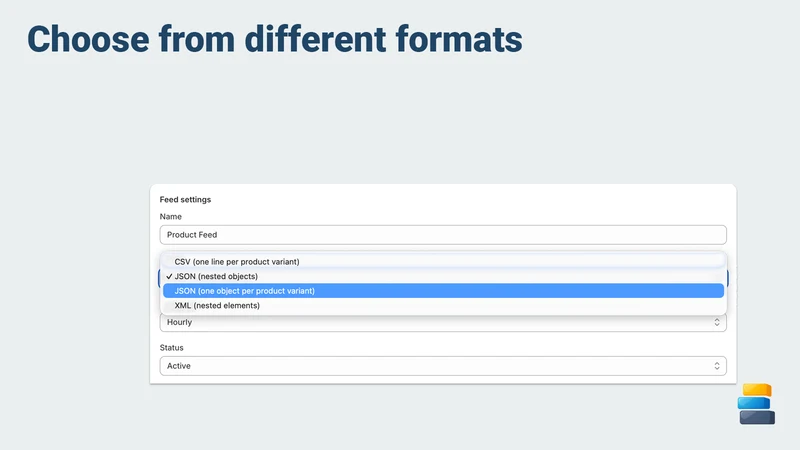Screen dimensions: 800x450
Task: Click the Choose from different formats title
Action: [274, 39]
